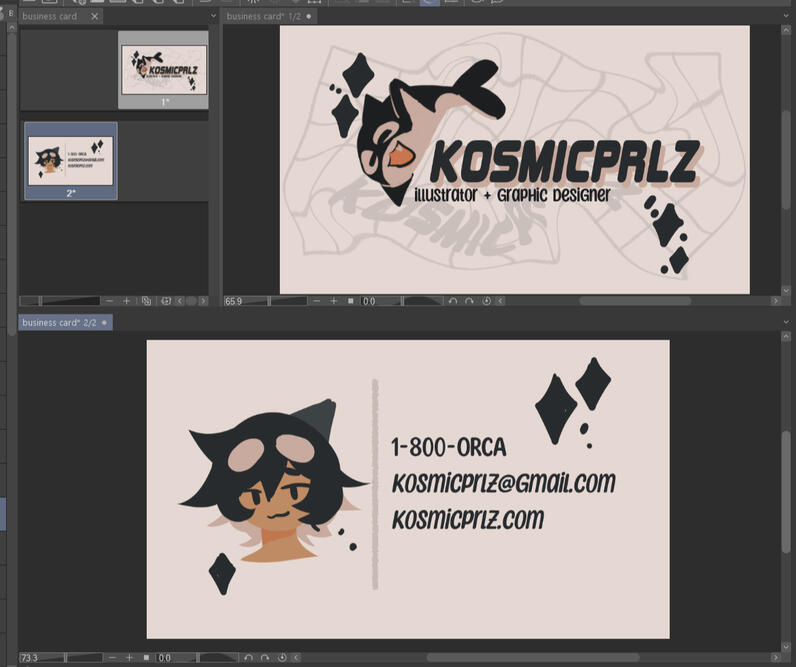Fit top canvas to screen square icon
This screenshot has height=667, width=796.
[x=350, y=301]
